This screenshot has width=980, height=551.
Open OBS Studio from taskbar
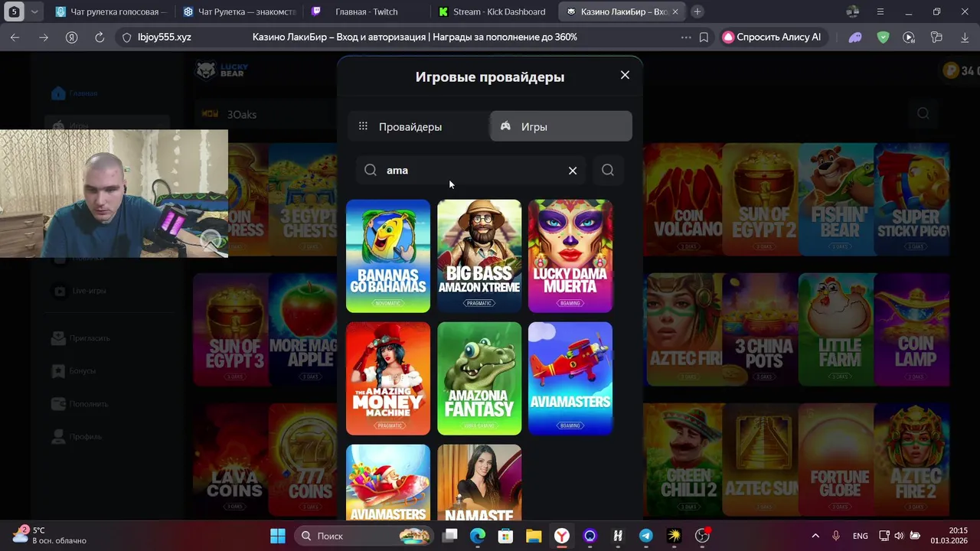coord(702,536)
